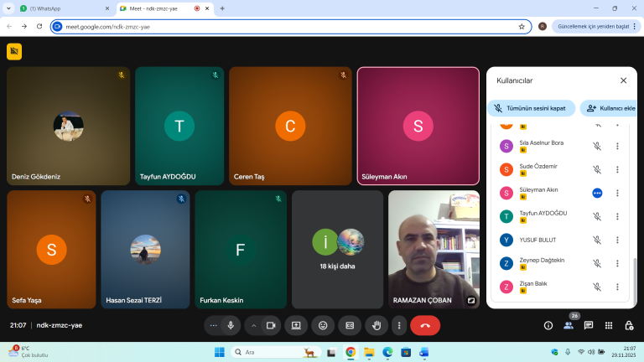Open options menu for Zeynep Dağtekin
The image size is (644, 362).
pos(617,263)
